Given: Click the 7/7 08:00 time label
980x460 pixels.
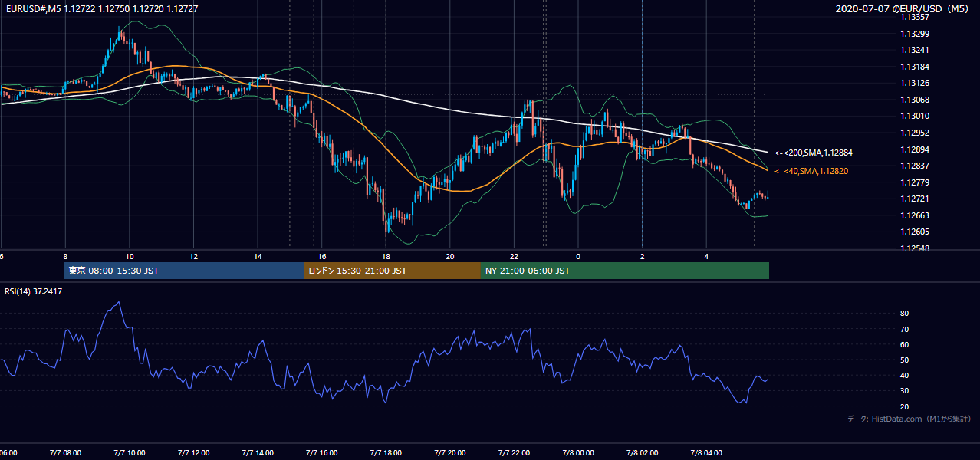Looking at the screenshot, I should click(64, 453).
